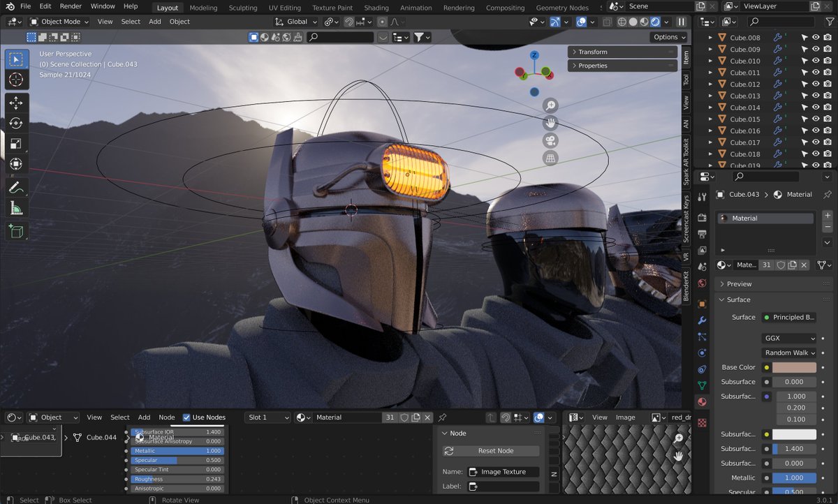The height and width of the screenshot is (504, 838).
Task: Open Physics properties tab icon
Action: click(x=702, y=353)
